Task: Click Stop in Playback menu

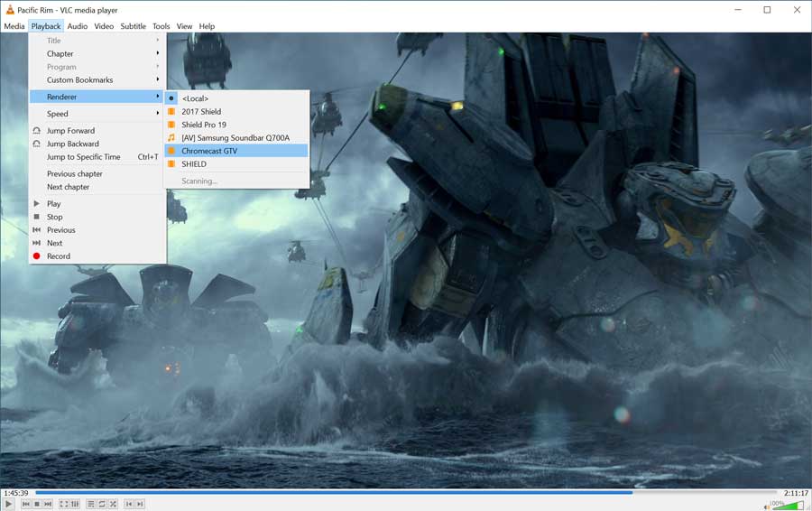Action: (x=97, y=217)
